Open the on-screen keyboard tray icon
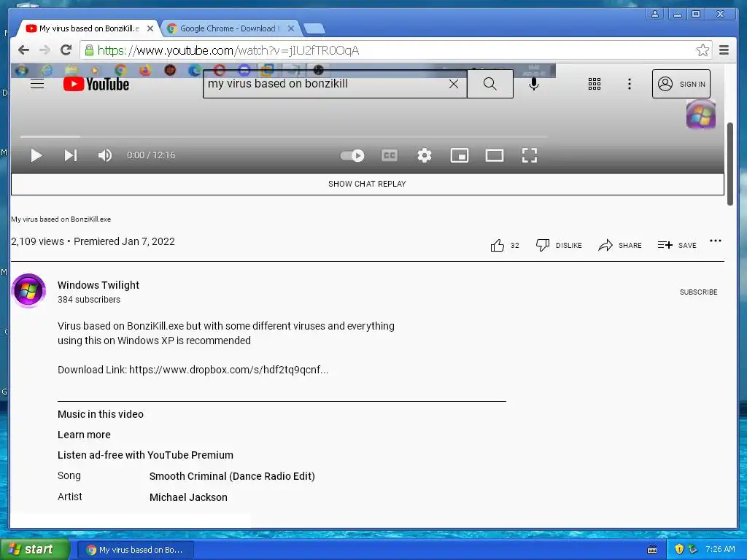Image resolution: width=747 pixels, height=560 pixels. (652, 550)
